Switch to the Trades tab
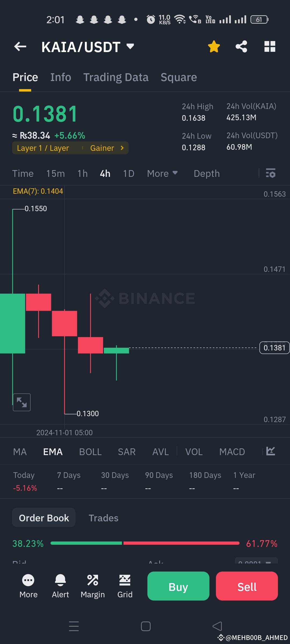 (104, 518)
